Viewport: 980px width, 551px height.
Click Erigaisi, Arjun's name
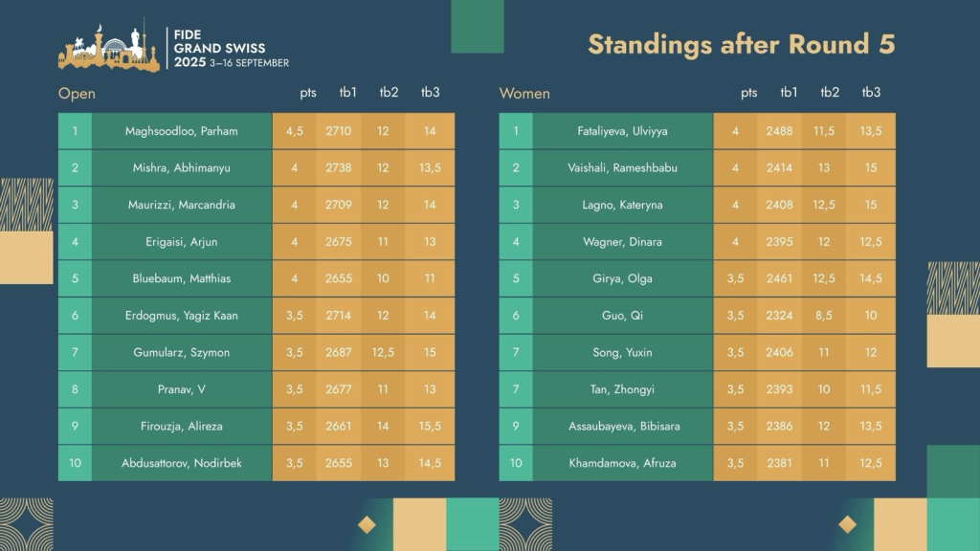click(182, 242)
